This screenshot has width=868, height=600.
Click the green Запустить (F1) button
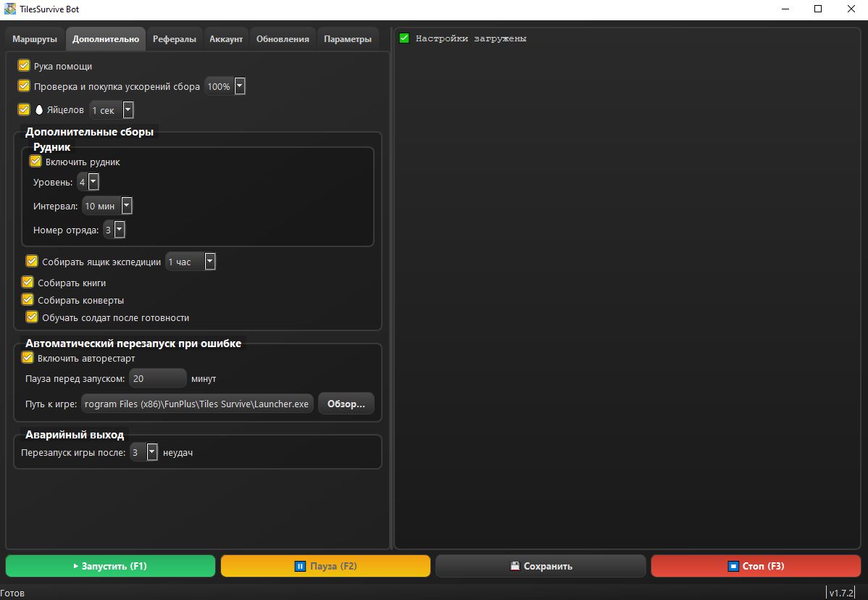pyautogui.click(x=110, y=566)
